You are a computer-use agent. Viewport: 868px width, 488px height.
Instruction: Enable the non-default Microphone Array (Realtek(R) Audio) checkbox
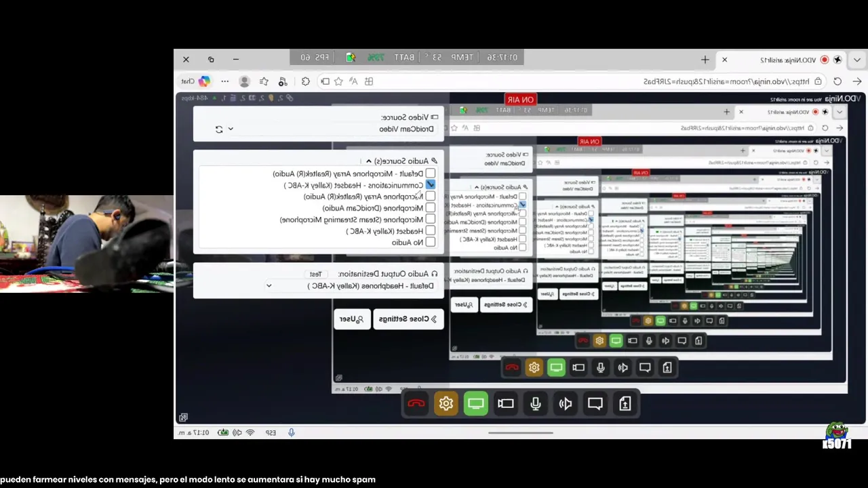[x=430, y=197]
